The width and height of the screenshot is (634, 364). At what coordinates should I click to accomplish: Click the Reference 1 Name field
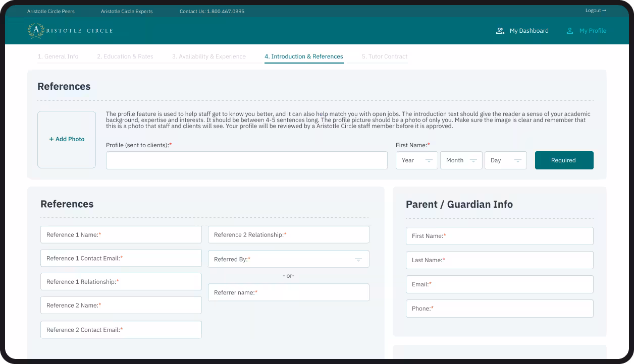coord(121,234)
